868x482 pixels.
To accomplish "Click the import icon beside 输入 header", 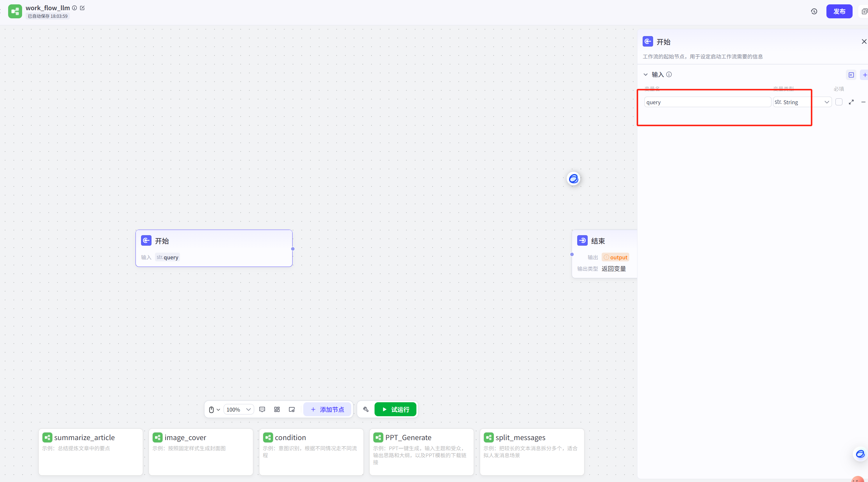I will pos(851,75).
